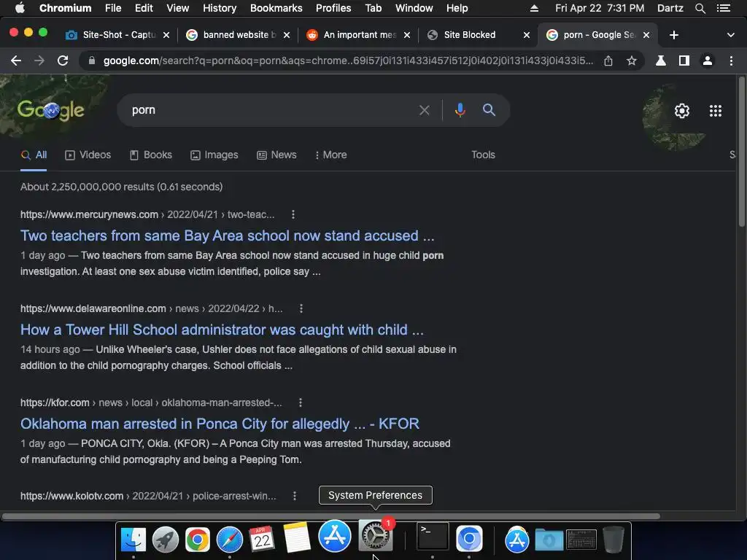Image resolution: width=747 pixels, height=560 pixels.
Task: Click the eject icon in menu bar
Action: [x=534, y=8]
